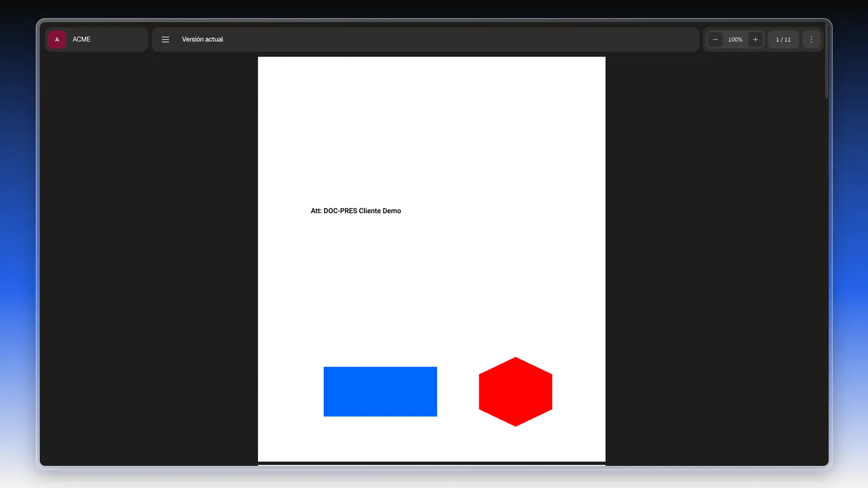Zoom in with the plus button

point(755,39)
